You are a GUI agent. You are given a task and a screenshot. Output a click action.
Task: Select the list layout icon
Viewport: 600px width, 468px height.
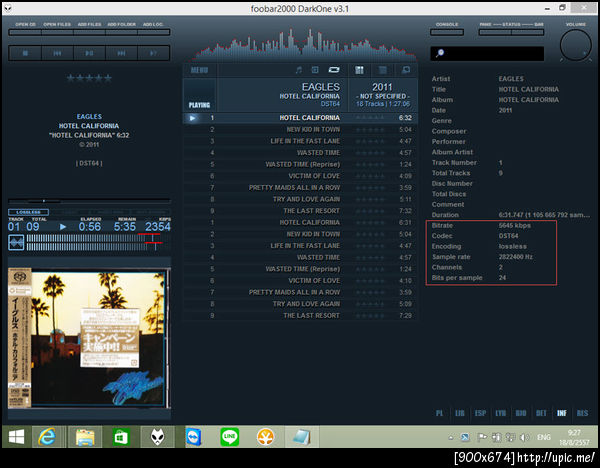click(x=382, y=70)
